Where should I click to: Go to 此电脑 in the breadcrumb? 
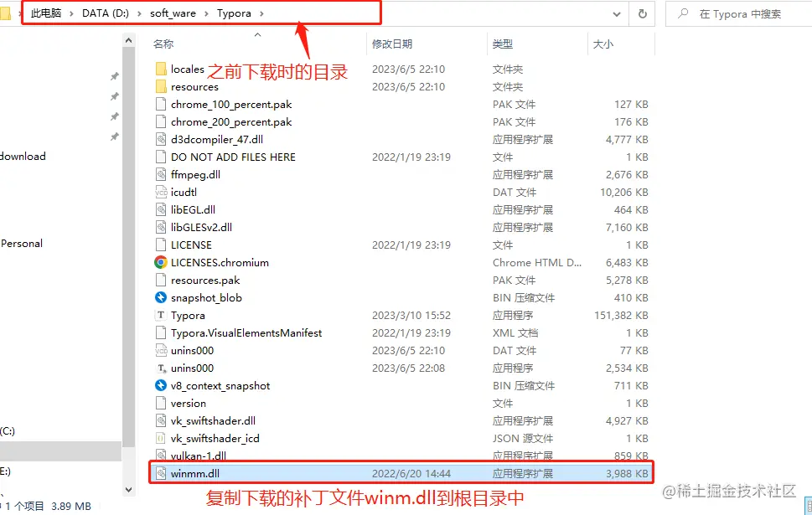coord(46,13)
